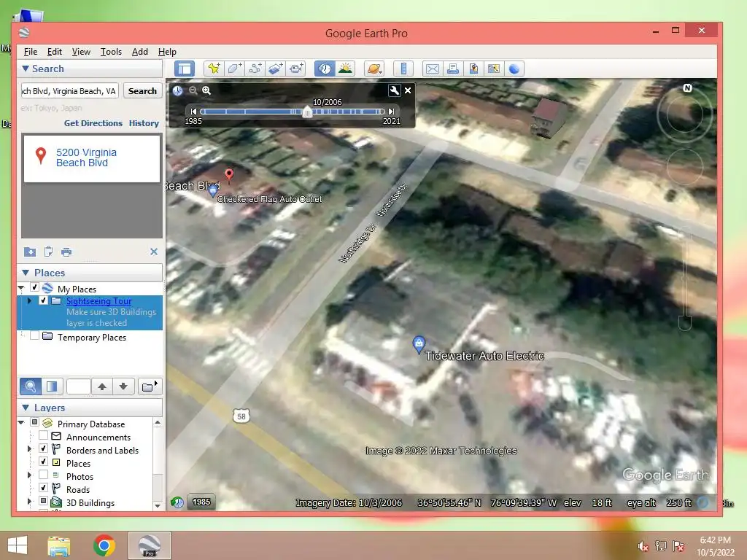
Task: Click the 1985 imagery clock icon
Action: (x=177, y=502)
